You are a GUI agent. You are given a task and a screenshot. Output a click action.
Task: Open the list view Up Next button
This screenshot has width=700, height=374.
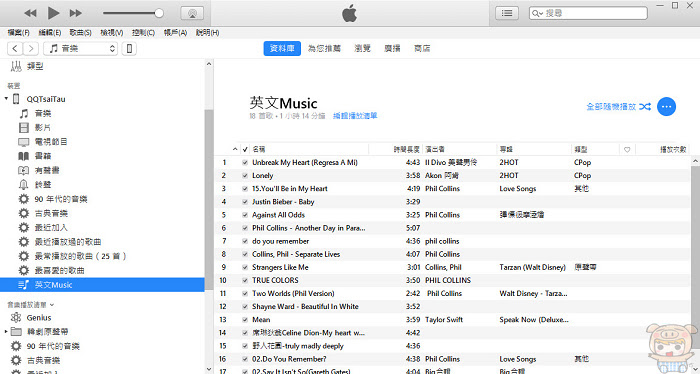[x=507, y=13]
